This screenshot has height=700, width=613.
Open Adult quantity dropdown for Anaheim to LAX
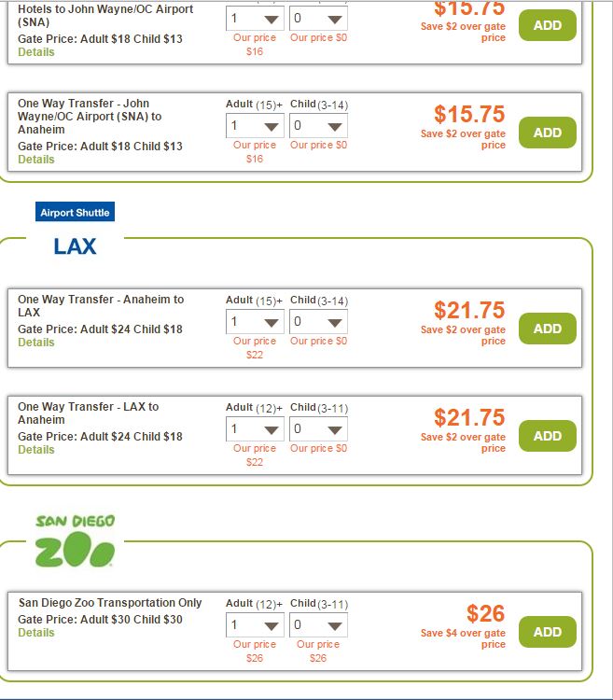(255, 322)
